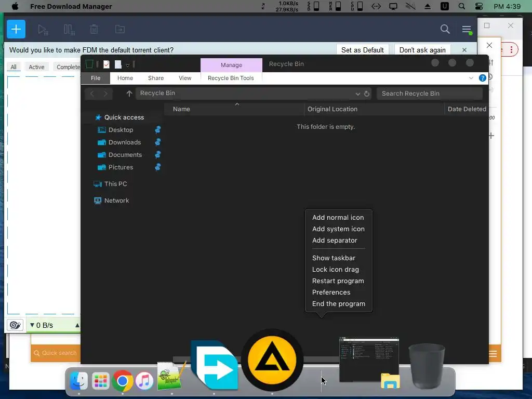Screen dimensions: 532x399
Task: Click the pause downloads icon in FDM toolbar
Action: click(x=69, y=30)
